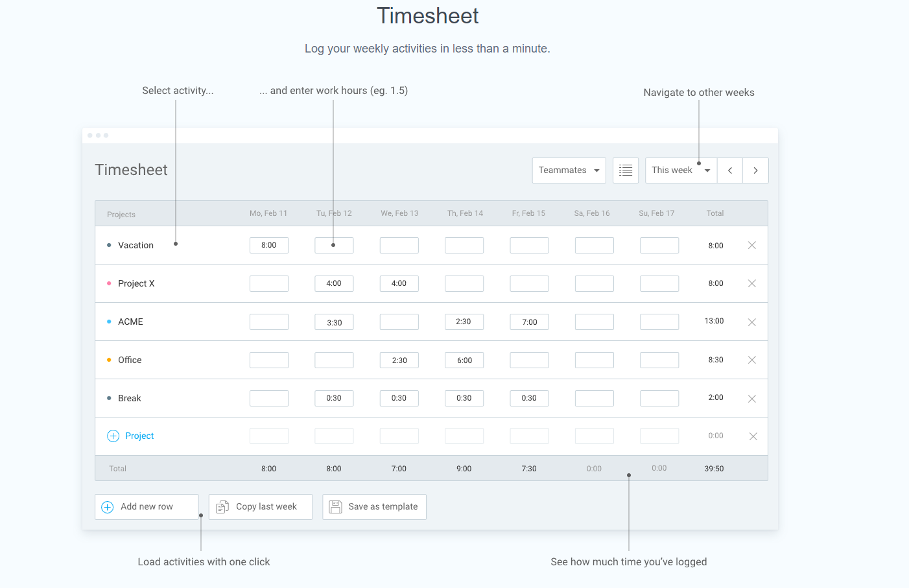Click Save as template button
Viewport: 909px width, 588px height.
374,507
